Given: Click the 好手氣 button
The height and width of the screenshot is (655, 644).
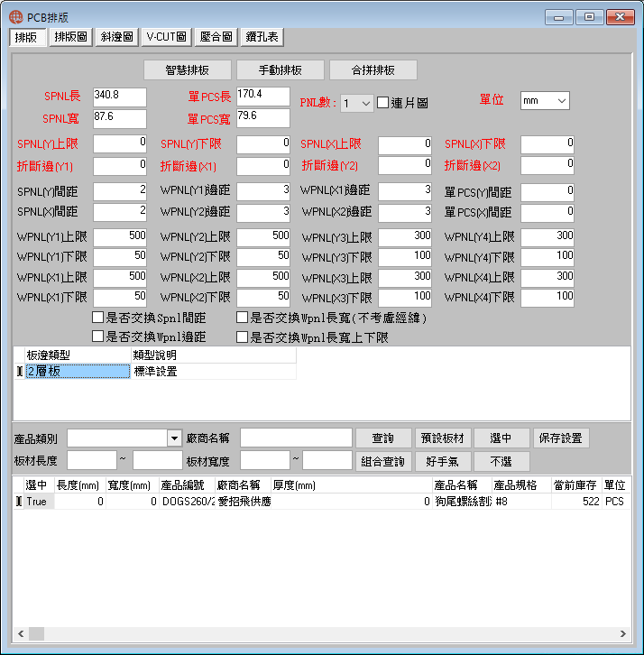Looking at the screenshot, I should point(443,462).
